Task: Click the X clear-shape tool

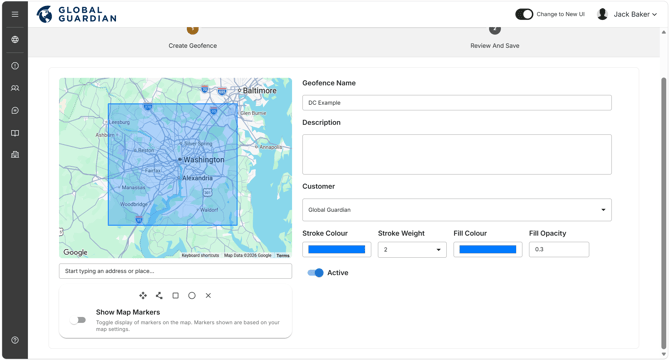Action: [208, 296]
